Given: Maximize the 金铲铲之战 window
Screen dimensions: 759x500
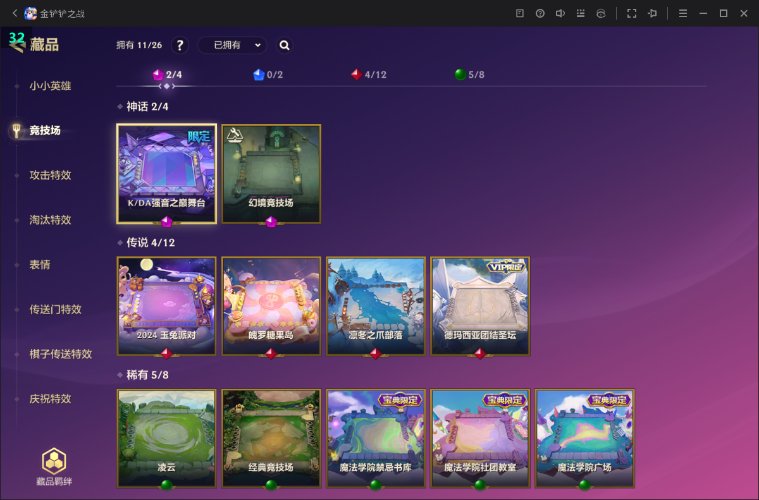Looking at the screenshot, I should click(x=724, y=13).
